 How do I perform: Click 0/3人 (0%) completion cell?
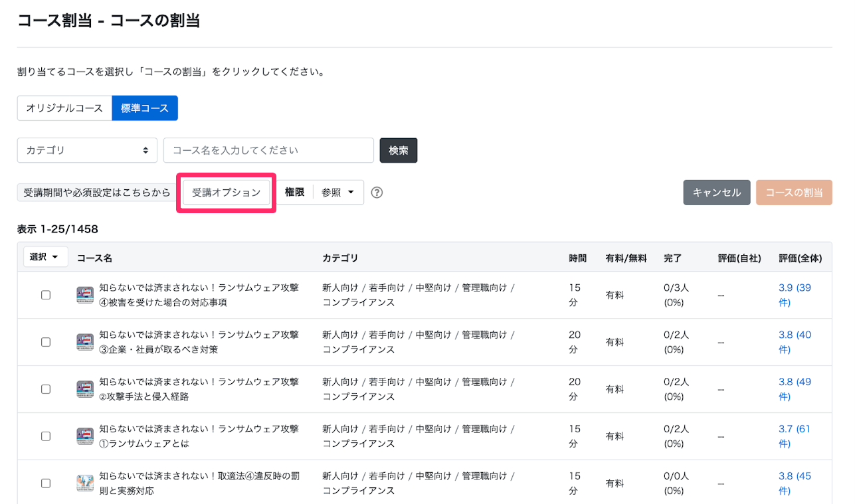tap(676, 295)
